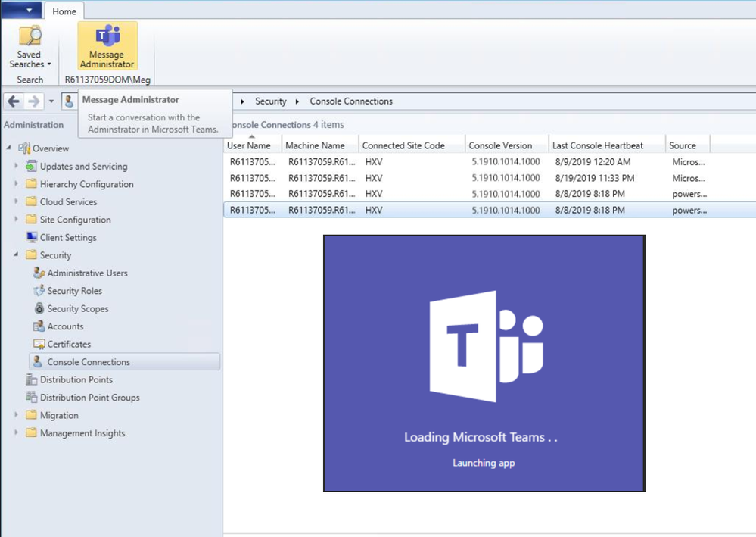Expand the Hierarchy Configuration folder

coord(16,184)
